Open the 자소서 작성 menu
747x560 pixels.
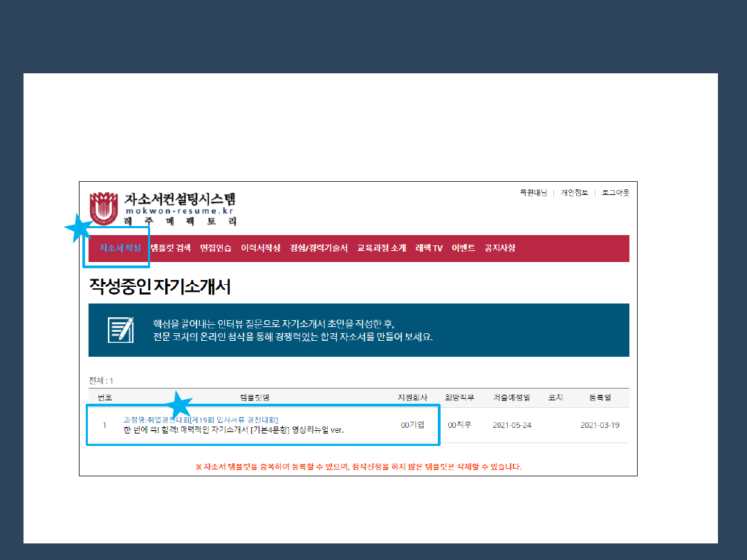pos(120,248)
